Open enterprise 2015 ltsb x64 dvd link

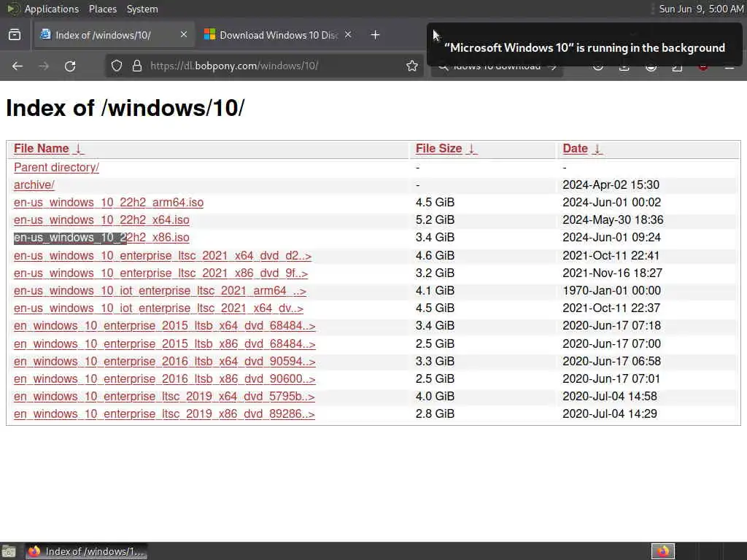[164, 326]
